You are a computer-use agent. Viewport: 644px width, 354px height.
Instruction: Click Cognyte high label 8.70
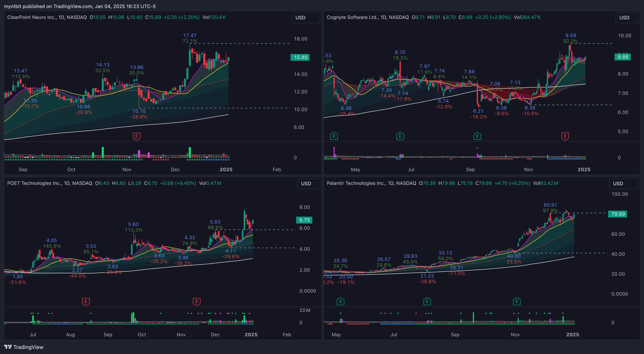coord(400,53)
